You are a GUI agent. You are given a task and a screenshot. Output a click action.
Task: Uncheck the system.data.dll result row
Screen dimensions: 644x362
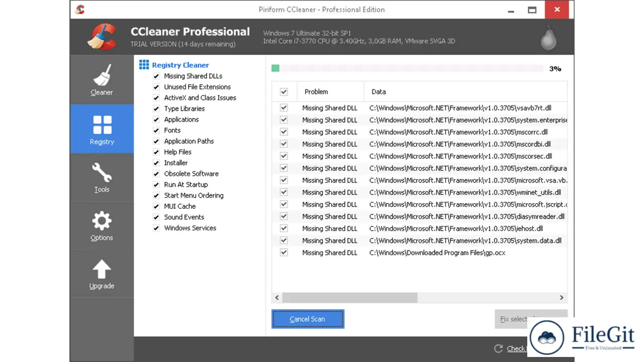tap(284, 240)
